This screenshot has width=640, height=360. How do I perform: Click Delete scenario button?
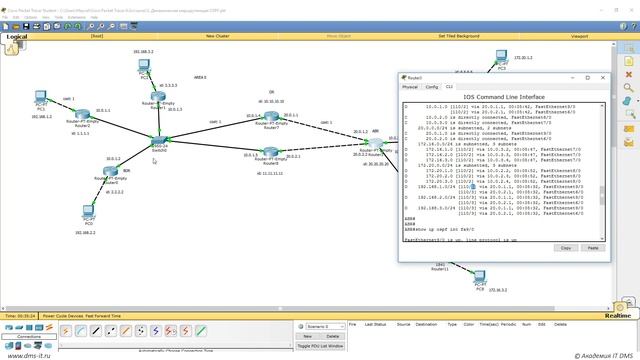pos(333,336)
